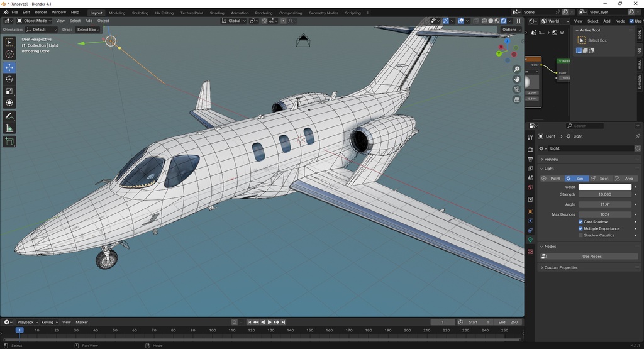Open the Object Constraints properties tab
This screenshot has width=644, height=349.
(530, 230)
